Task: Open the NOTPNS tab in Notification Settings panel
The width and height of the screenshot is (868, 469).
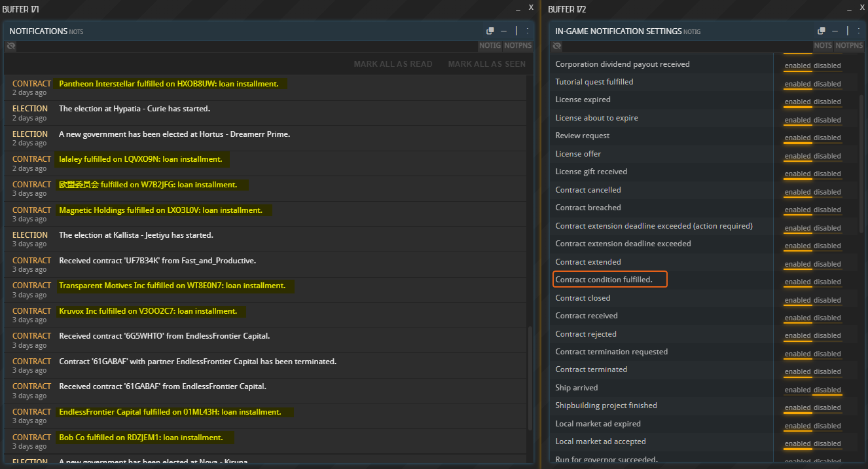Action: point(849,46)
